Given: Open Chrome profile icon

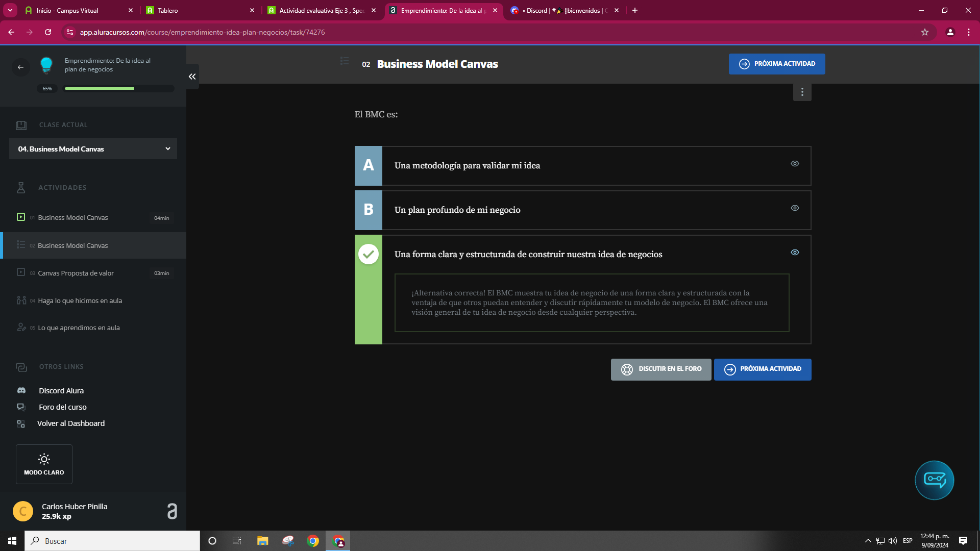Looking at the screenshot, I should [x=950, y=32].
